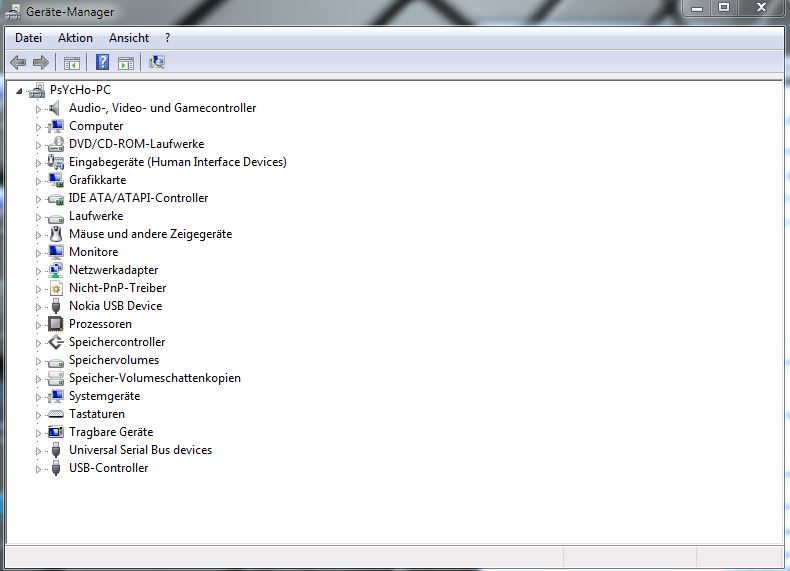
Task: Select the Speichercontroller label
Action: pos(117,342)
